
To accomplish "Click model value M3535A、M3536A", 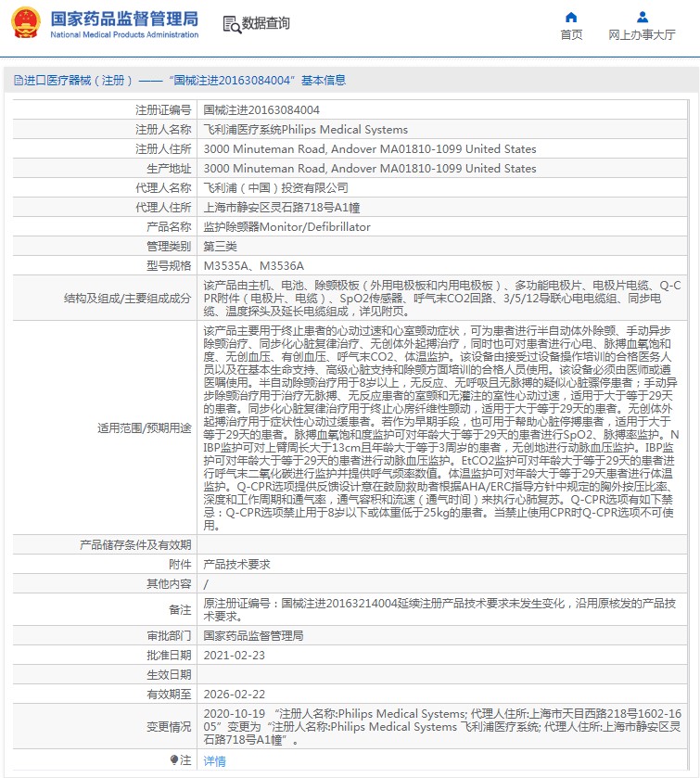I will click(x=253, y=266).
